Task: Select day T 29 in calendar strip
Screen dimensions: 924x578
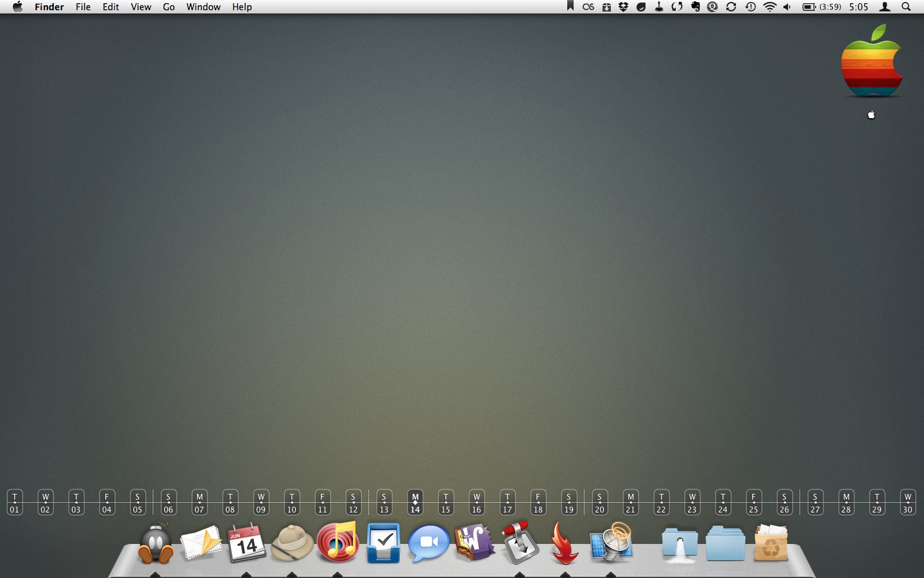Action: [877, 502]
